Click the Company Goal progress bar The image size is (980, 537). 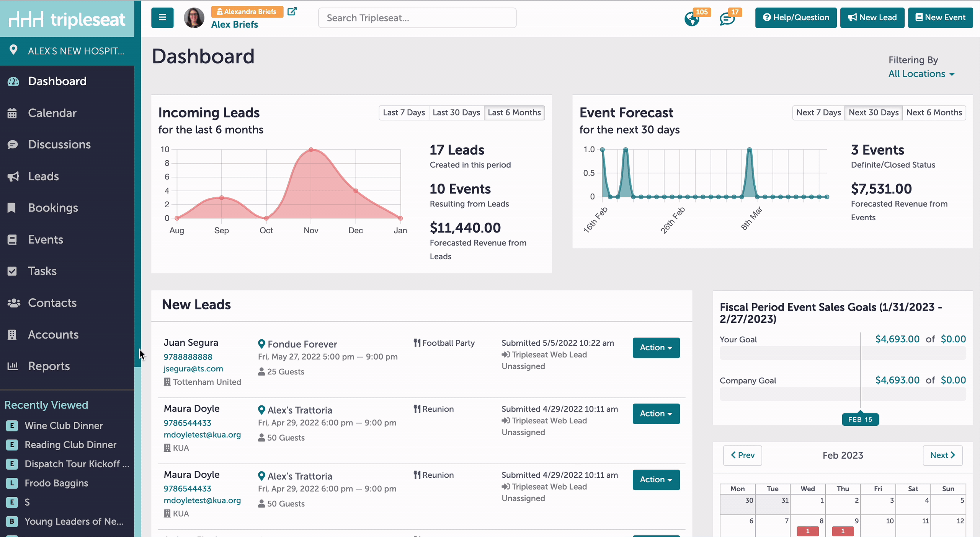pyautogui.click(x=843, y=394)
